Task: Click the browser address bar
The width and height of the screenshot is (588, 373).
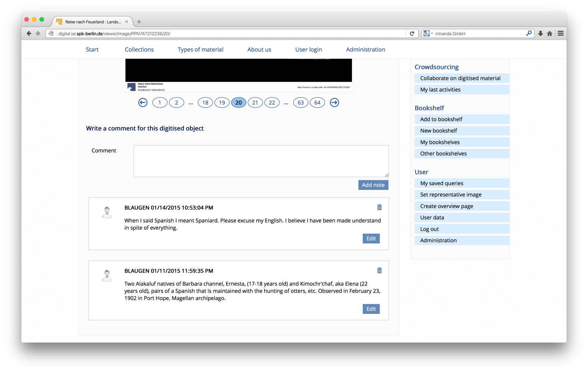Action: [x=231, y=33]
